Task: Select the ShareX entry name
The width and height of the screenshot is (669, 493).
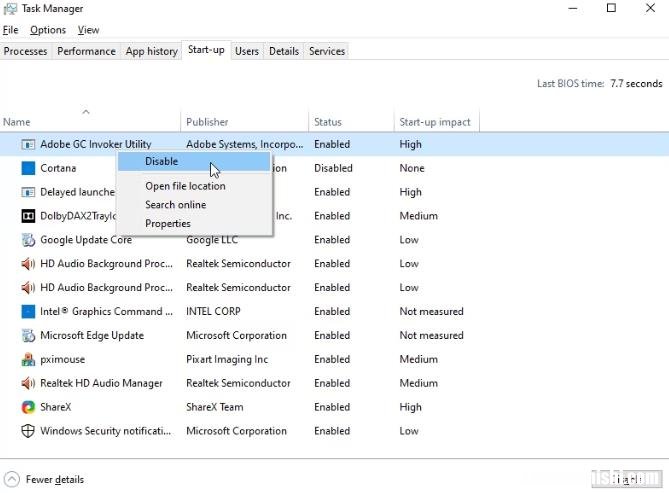Action: point(55,407)
